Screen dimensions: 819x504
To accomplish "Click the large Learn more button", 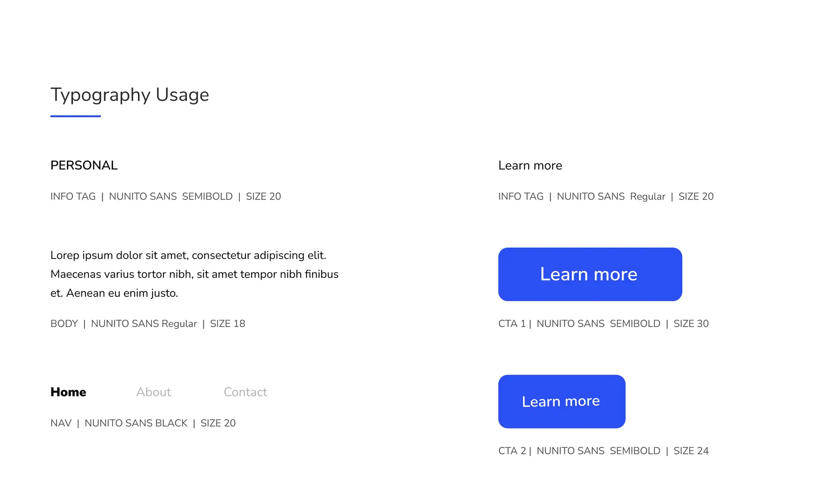I will click(x=590, y=274).
